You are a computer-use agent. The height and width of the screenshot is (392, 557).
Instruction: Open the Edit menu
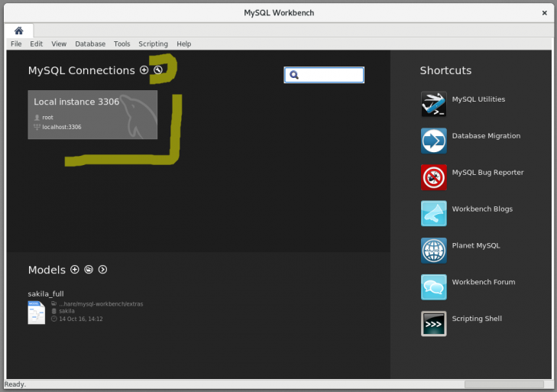tap(36, 44)
